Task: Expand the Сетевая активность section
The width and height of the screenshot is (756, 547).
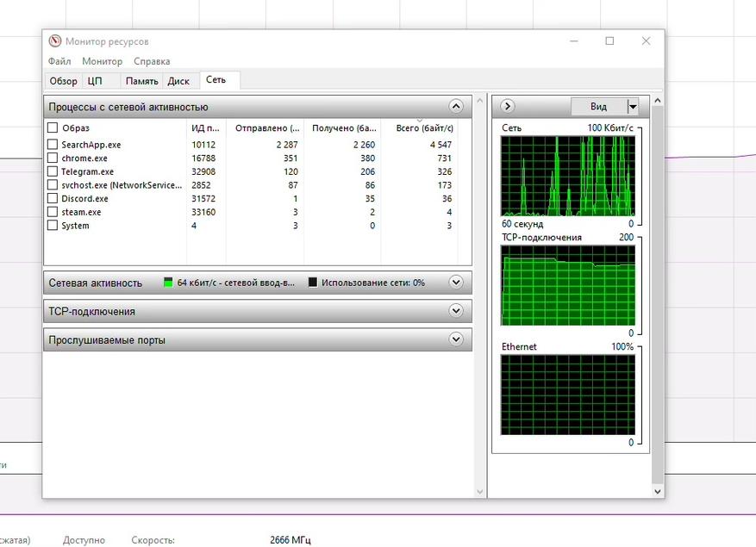Action: pyautogui.click(x=456, y=283)
